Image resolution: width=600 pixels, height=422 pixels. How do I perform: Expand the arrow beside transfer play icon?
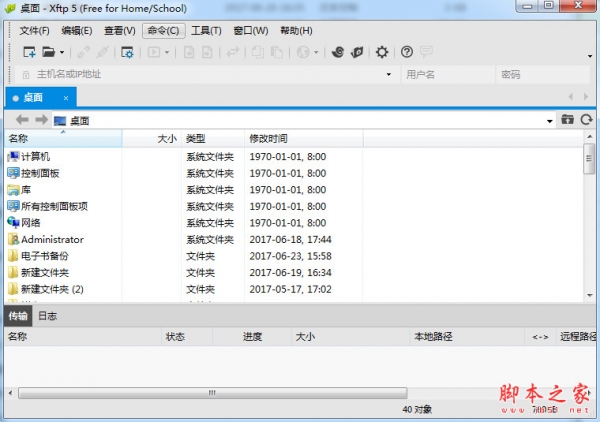(x=167, y=52)
